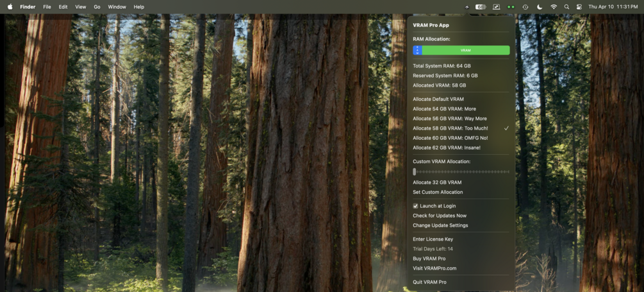The height and width of the screenshot is (292, 644).
Task: Open the File menu
Action: coord(47,7)
